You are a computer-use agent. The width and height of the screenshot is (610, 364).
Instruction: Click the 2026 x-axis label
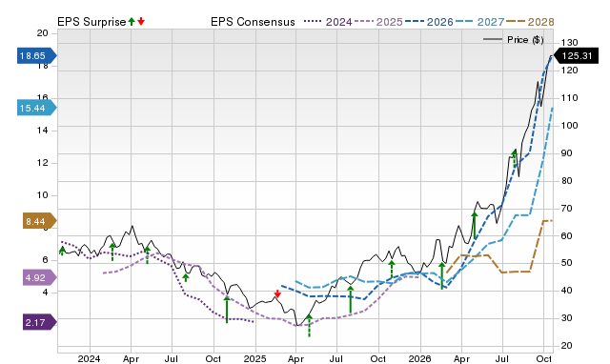(419, 358)
